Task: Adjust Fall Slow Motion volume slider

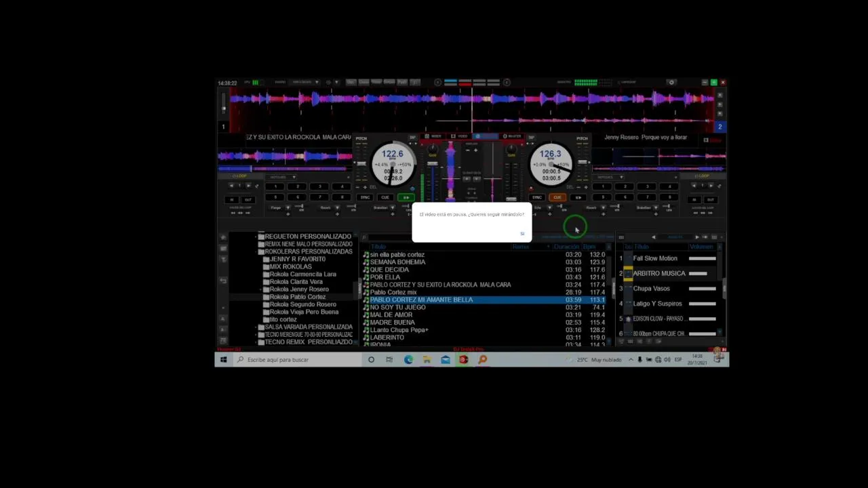Action: tap(703, 258)
